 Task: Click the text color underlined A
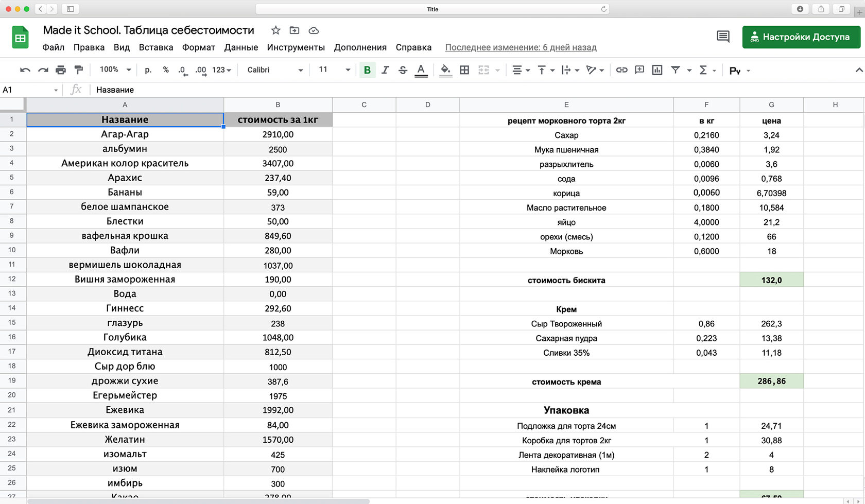point(421,70)
